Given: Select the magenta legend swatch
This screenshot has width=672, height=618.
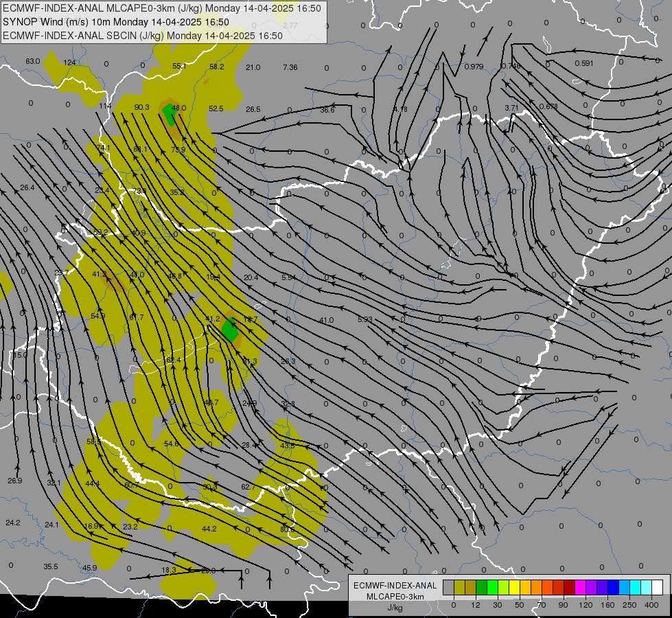Looking at the screenshot, I should 580,587.
